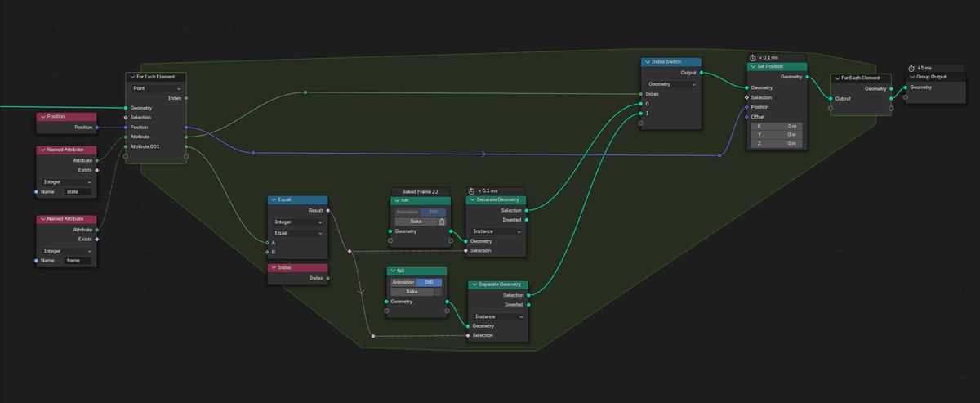Open the Point domain dropdown in For Each Element
Viewport: 980px width, 403px height.
[x=157, y=87]
